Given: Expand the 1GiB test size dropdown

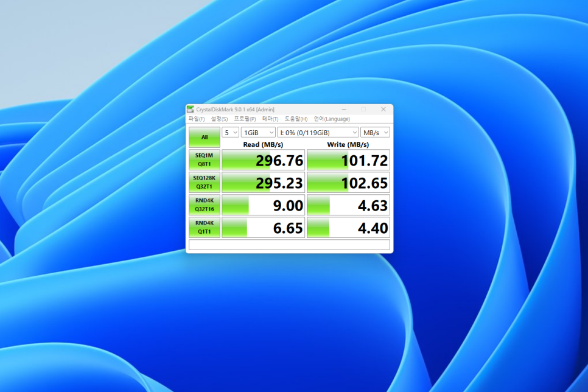Looking at the screenshot, I should coord(258,132).
